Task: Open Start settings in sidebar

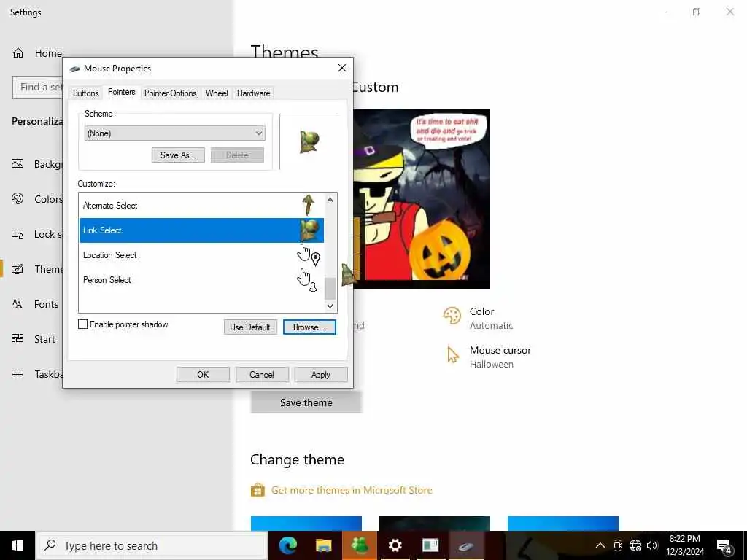Action: click(x=34, y=339)
